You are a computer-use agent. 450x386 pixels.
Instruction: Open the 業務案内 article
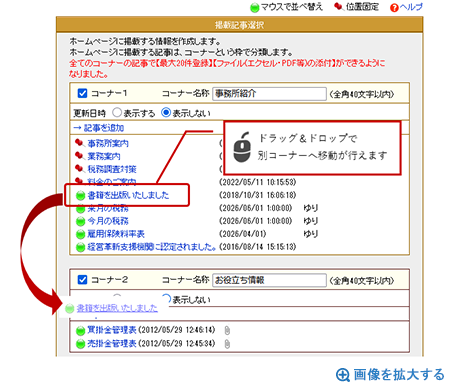pyautogui.click(x=104, y=156)
